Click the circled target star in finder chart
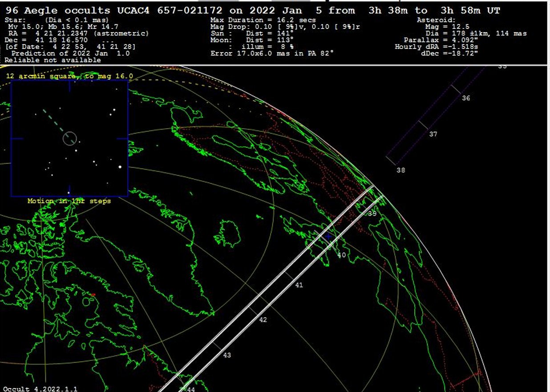Screen dimensions: 550x392 [70, 138]
